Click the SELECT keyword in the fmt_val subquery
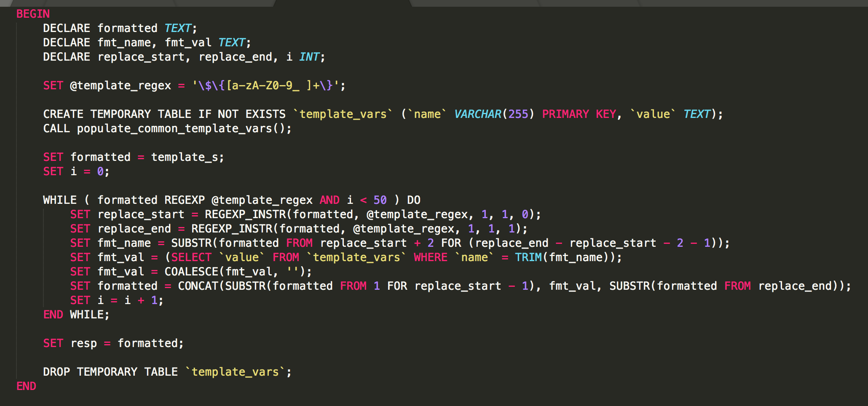This screenshot has height=406, width=868. pos(191,257)
